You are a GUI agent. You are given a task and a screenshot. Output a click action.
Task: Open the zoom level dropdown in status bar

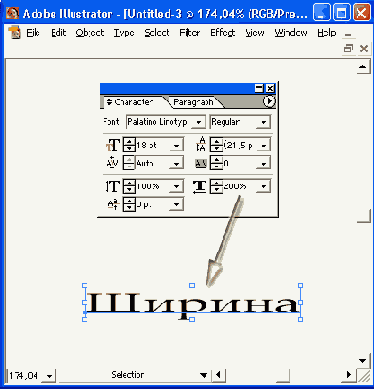click(x=49, y=376)
